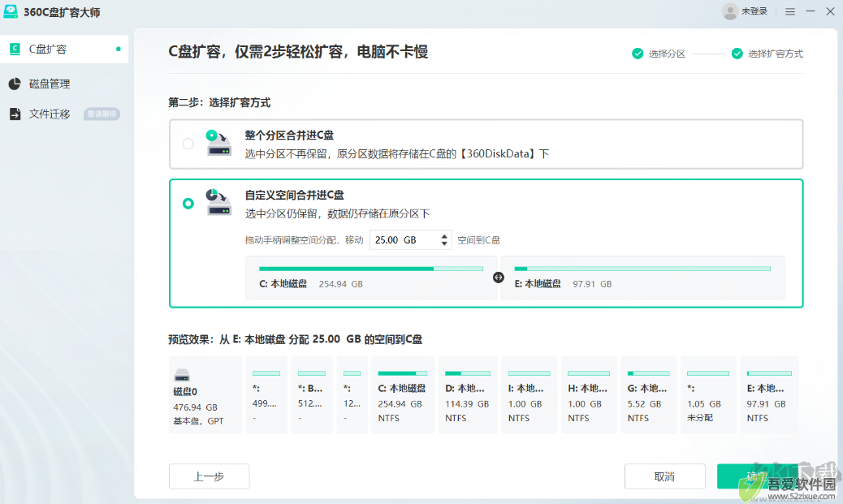Increase the GB value with up arrow
The height and width of the screenshot is (504, 843).
click(x=444, y=236)
